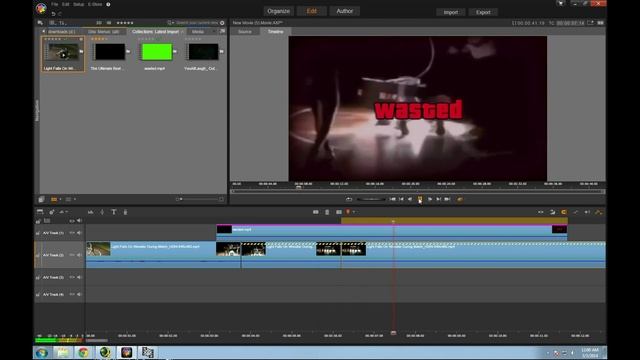Screen dimensions: 640x360
Task: Select the Edit tab
Action: (311, 11)
